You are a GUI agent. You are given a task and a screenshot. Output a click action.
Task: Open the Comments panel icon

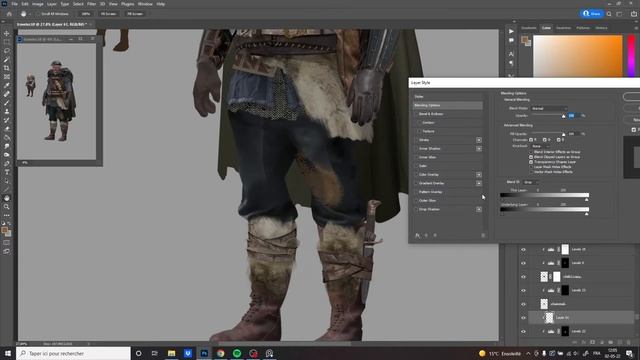(x=511, y=40)
